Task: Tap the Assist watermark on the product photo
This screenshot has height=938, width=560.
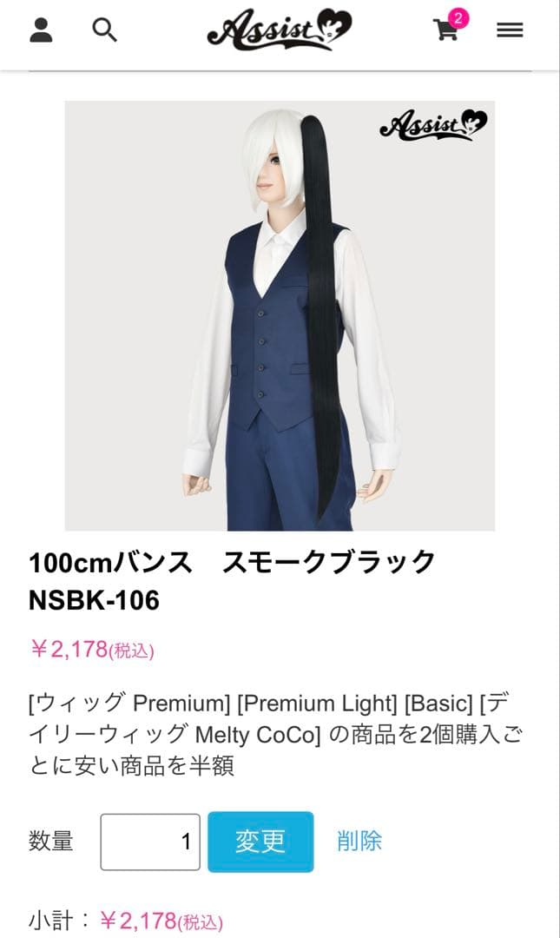Action: (434, 124)
